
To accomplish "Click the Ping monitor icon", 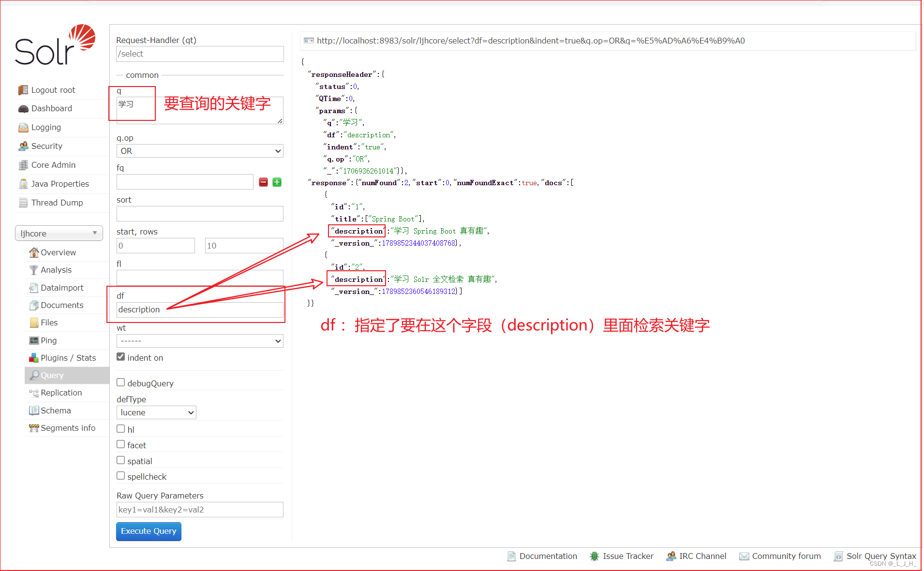I will click(34, 340).
